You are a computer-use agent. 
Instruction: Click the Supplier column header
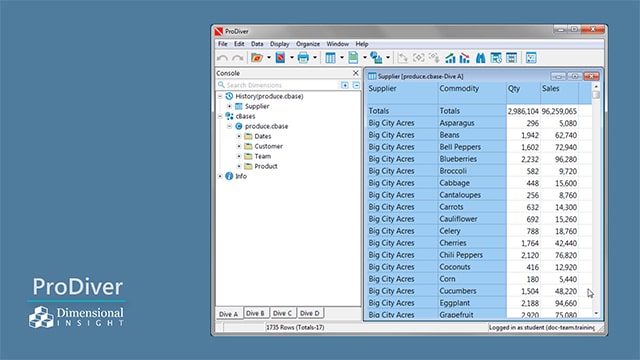[402, 93]
